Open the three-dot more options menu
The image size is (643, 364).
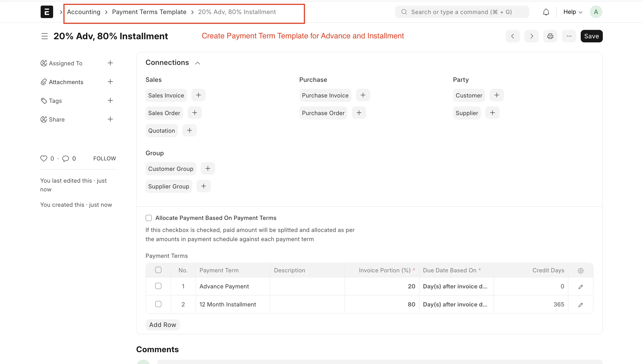(x=569, y=36)
